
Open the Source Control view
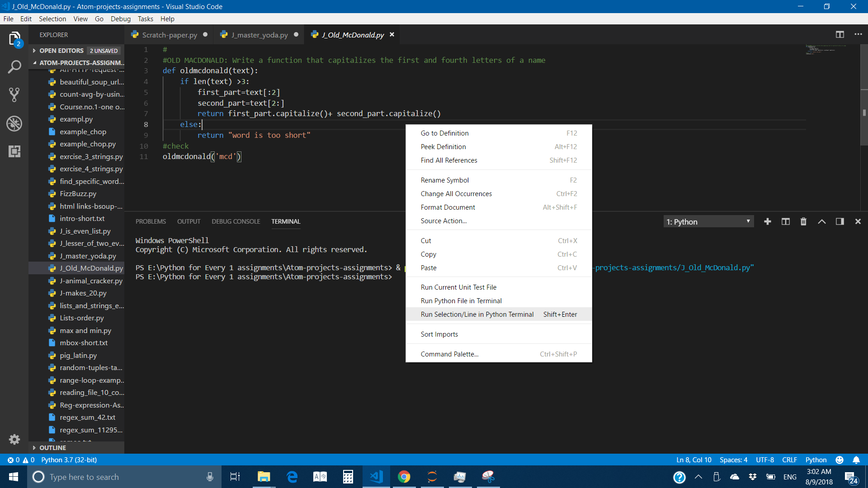(x=14, y=95)
